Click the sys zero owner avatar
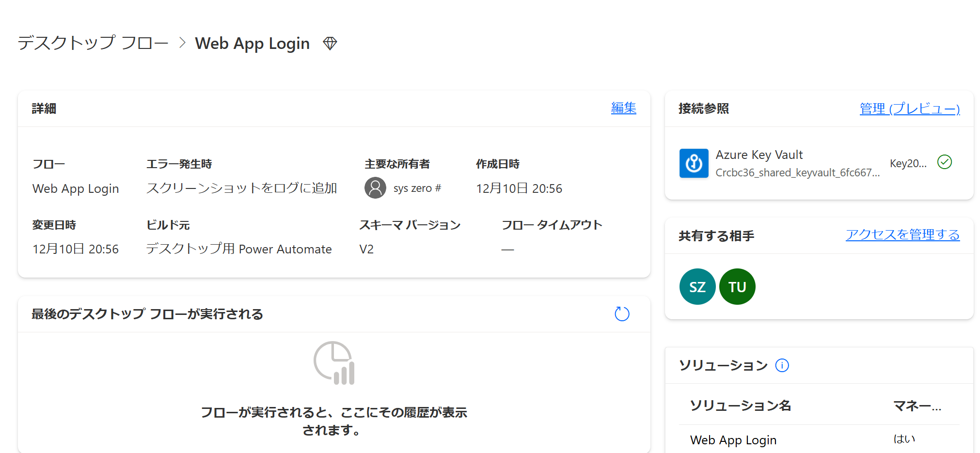 click(x=375, y=188)
